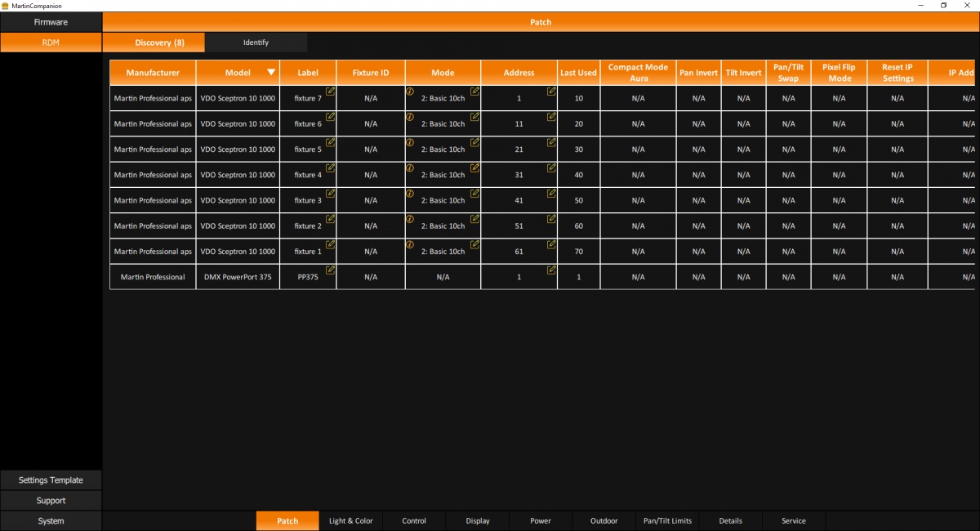Edit address 41 of fixture 3

(552, 194)
